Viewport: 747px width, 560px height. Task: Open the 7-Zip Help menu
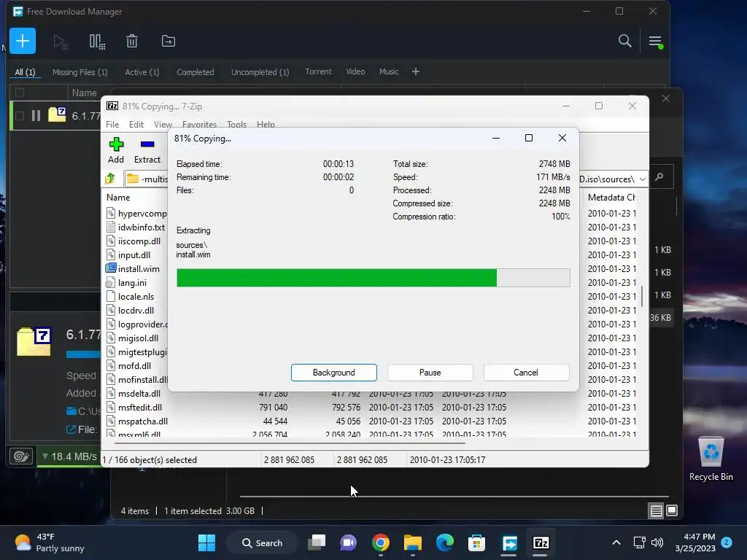(266, 124)
